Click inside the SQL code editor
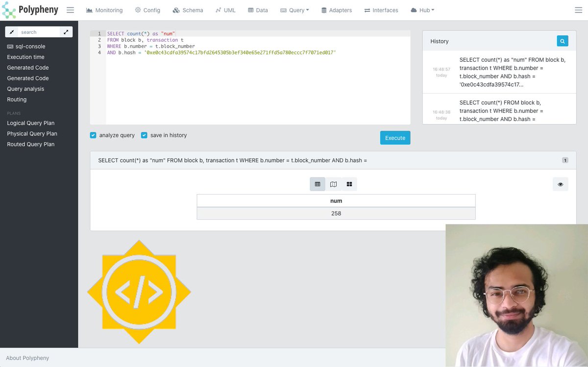The width and height of the screenshot is (588, 367). pos(250,77)
